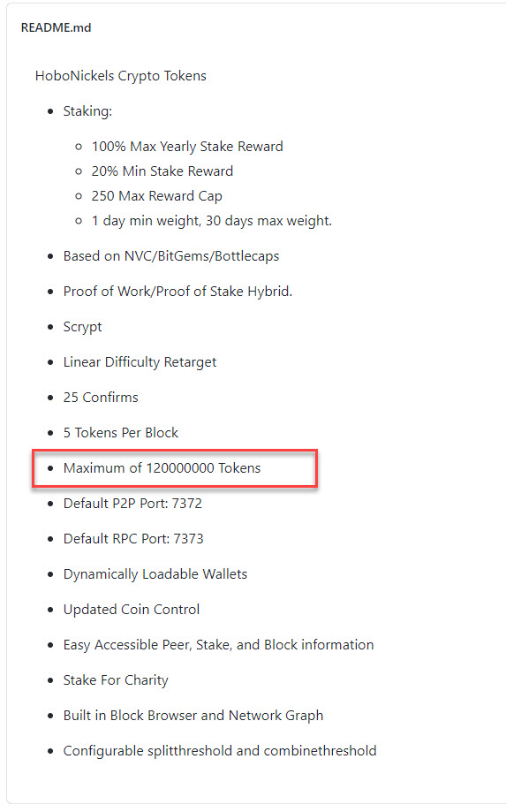Click highlighted Maximum of 120000000 Tokens
This screenshot has width=506, height=812.
pos(162,468)
